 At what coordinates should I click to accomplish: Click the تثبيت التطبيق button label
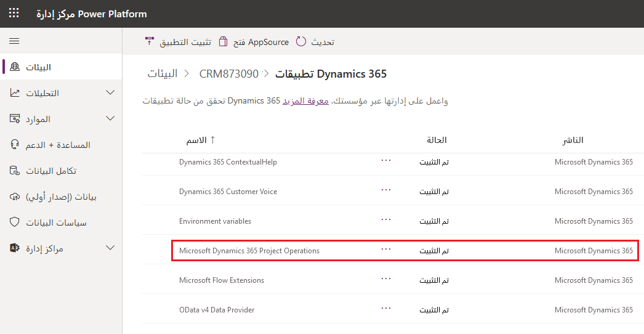pos(185,42)
